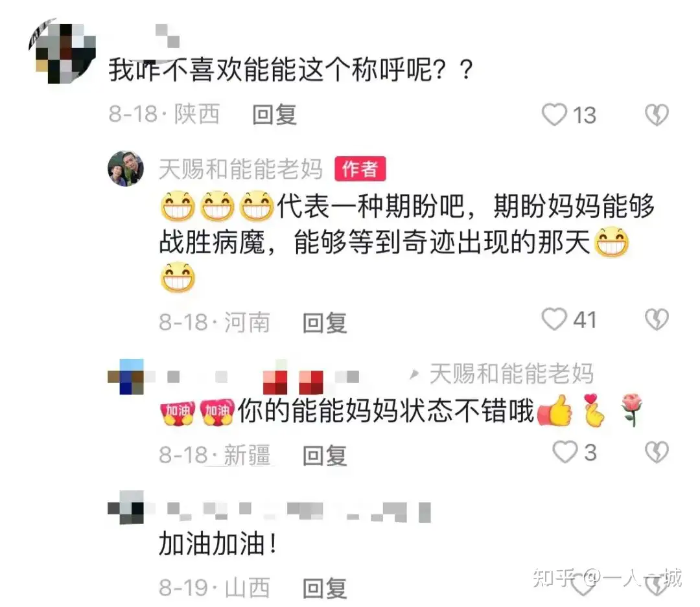This screenshot has width=700, height=607.
Task: Reply to the 陕西 comment via 回复
Action: click(x=274, y=115)
